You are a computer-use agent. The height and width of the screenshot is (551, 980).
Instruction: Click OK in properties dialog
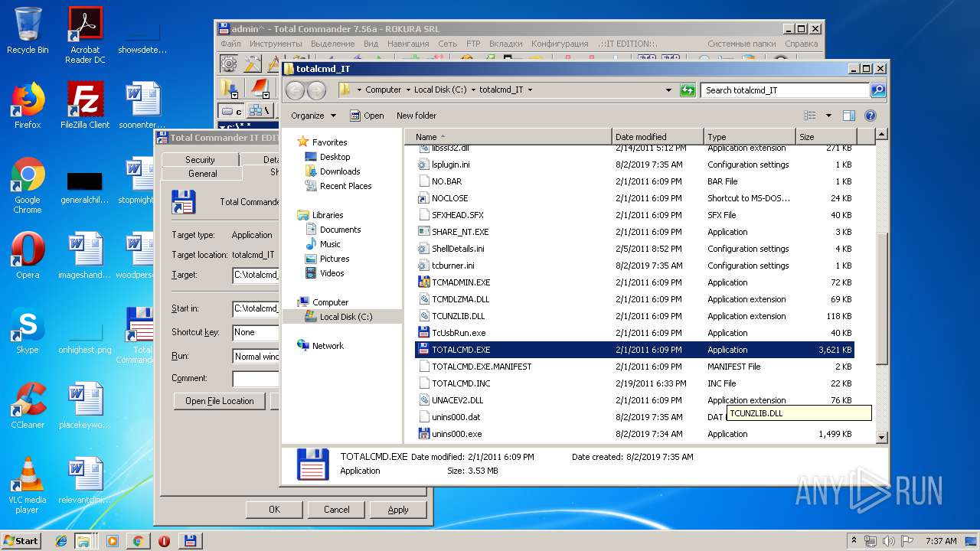(x=274, y=510)
